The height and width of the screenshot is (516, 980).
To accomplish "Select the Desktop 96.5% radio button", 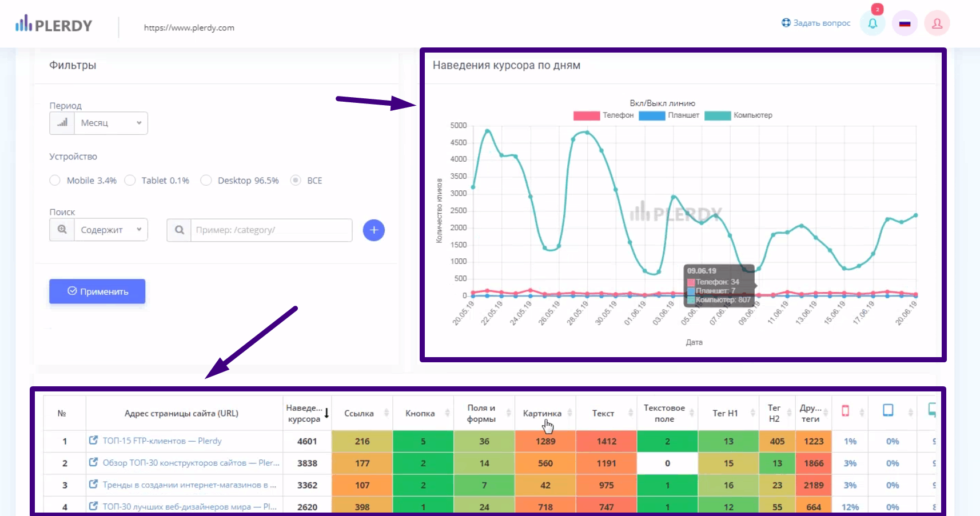I will pos(206,181).
